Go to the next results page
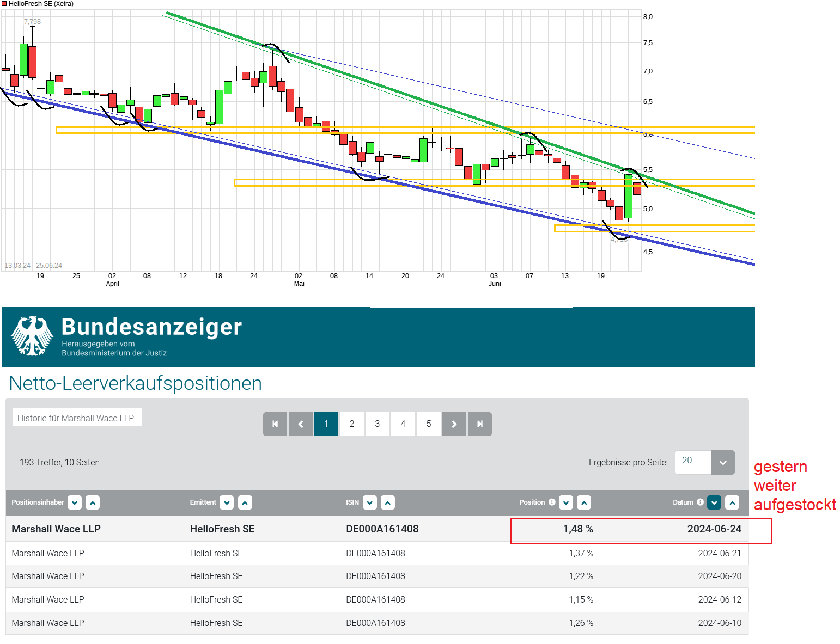The width and height of the screenshot is (840, 644). click(454, 424)
